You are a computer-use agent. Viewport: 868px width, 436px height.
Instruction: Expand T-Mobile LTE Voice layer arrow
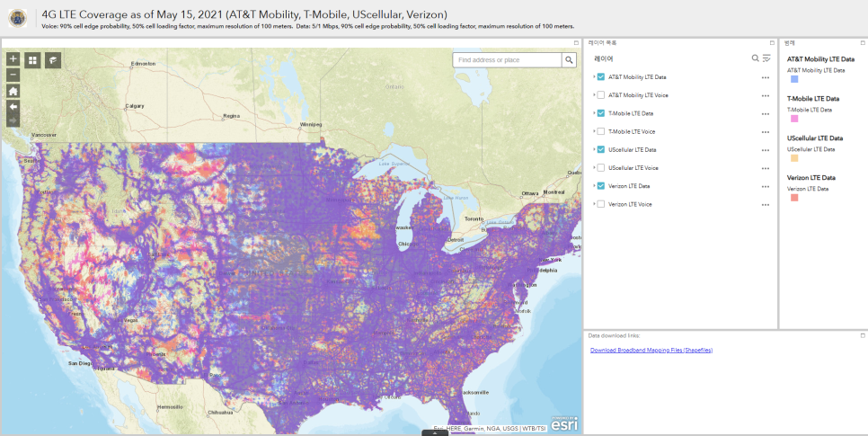[x=594, y=131]
